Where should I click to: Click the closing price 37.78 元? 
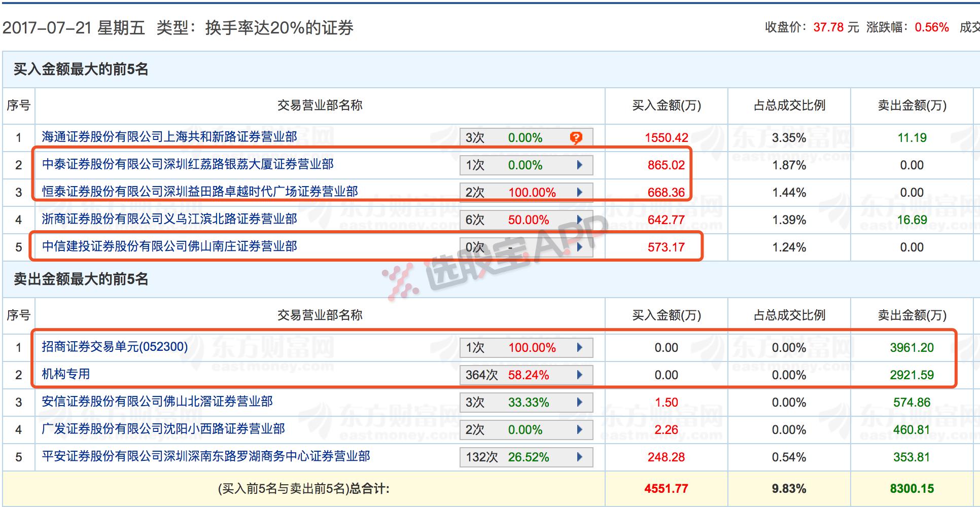836,27
